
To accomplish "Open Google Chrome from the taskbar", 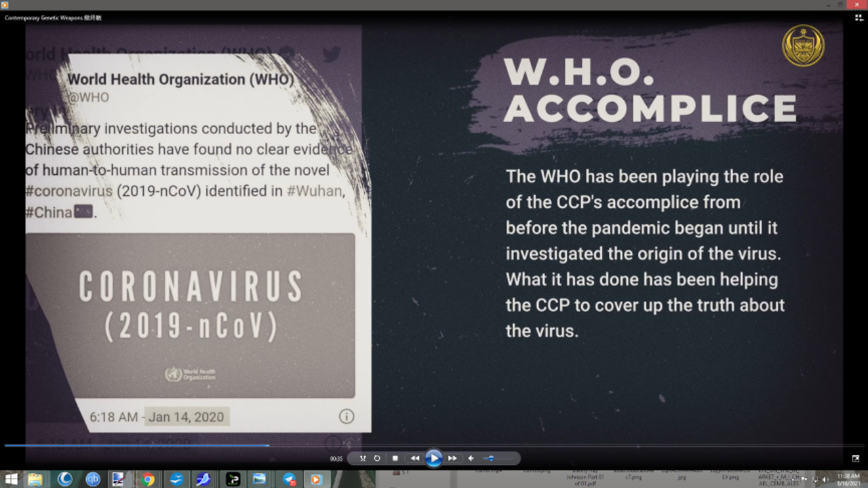I will [x=148, y=479].
